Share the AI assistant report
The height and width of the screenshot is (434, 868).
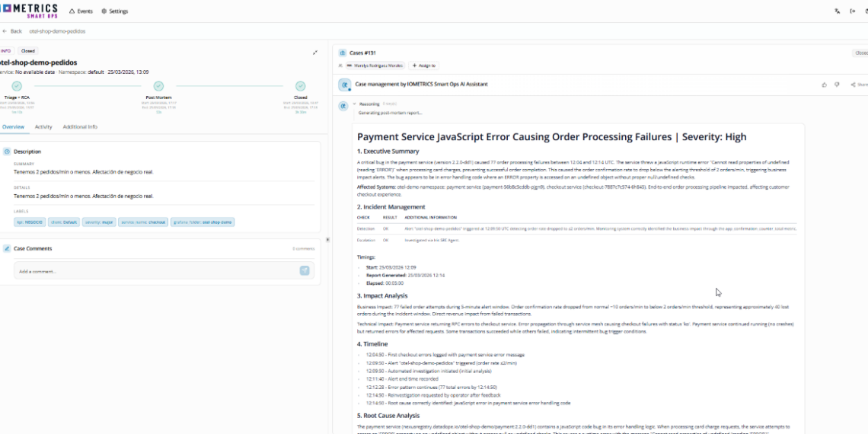tap(857, 85)
